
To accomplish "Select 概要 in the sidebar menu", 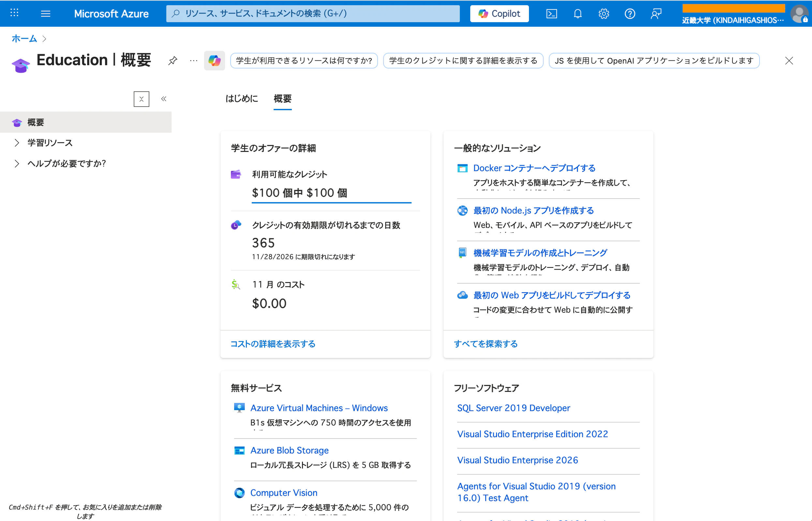I will coord(86,122).
